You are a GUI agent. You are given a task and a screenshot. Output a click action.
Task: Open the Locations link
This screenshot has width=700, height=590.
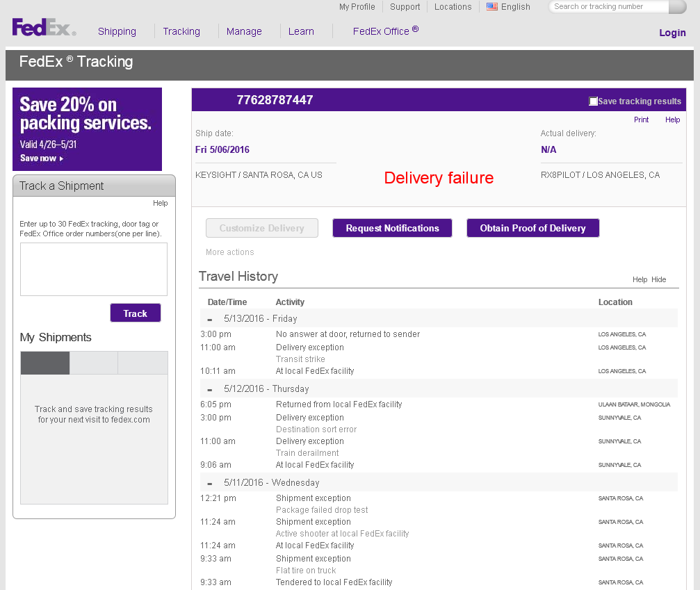tap(453, 7)
